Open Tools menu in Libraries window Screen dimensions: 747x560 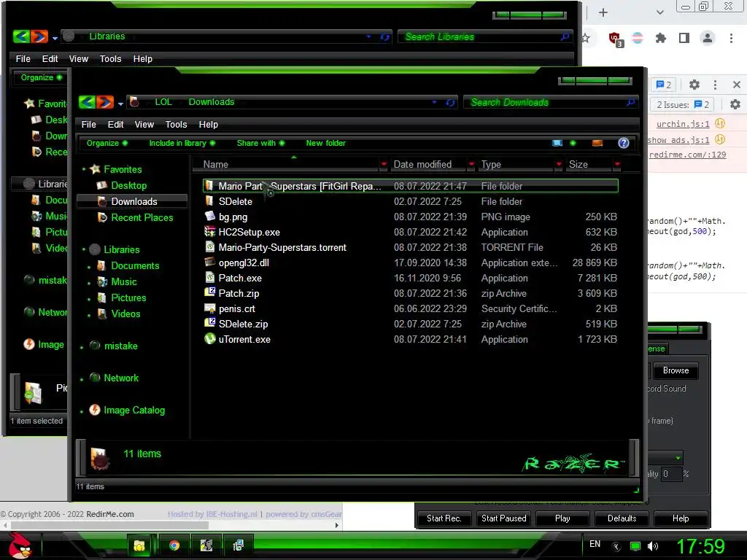click(x=110, y=58)
